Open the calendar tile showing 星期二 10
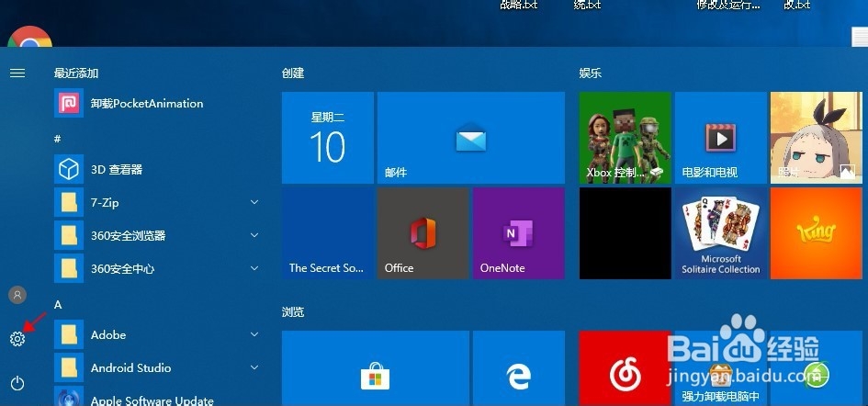868x406 pixels. point(328,138)
